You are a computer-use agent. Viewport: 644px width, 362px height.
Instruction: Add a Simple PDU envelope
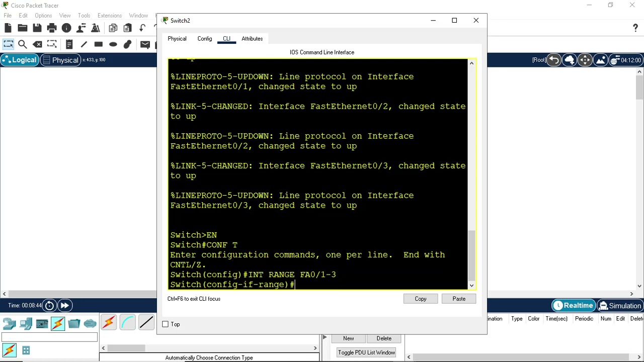click(145, 44)
